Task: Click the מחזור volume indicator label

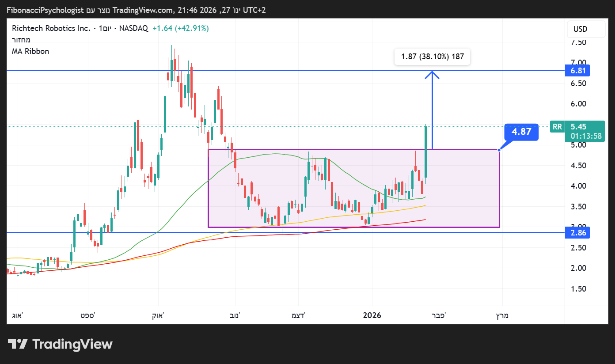Action: click(x=21, y=40)
